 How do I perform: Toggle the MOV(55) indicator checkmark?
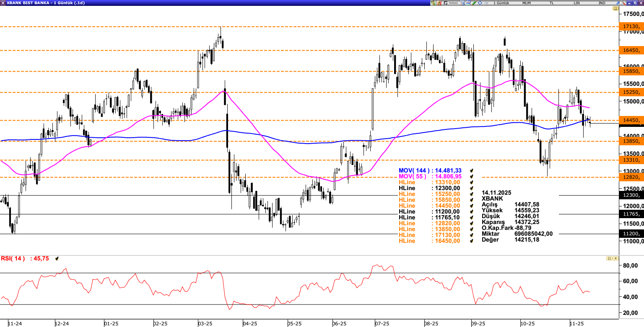[472, 177]
